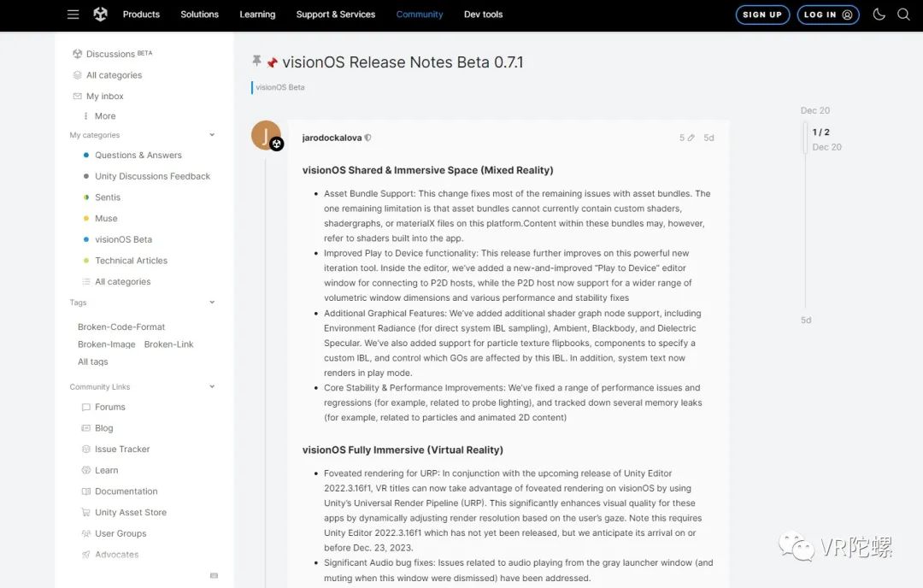Jump to latest post 5d marker
The image size is (923, 588).
(x=806, y=320)
